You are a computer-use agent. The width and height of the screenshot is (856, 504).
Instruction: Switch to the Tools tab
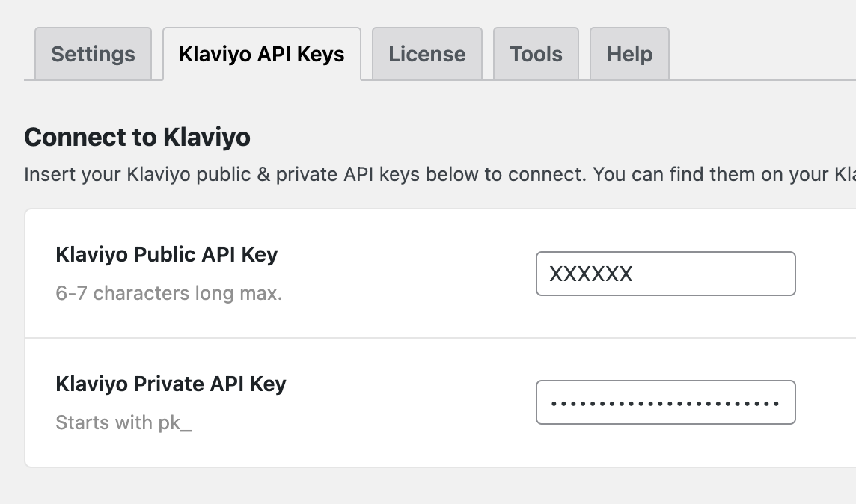point(536,53)
